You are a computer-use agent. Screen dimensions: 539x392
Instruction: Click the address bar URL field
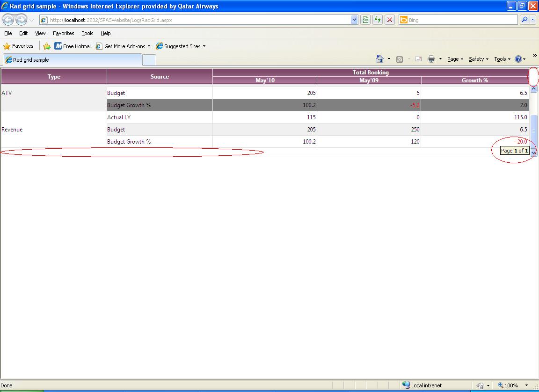(196, 20)
